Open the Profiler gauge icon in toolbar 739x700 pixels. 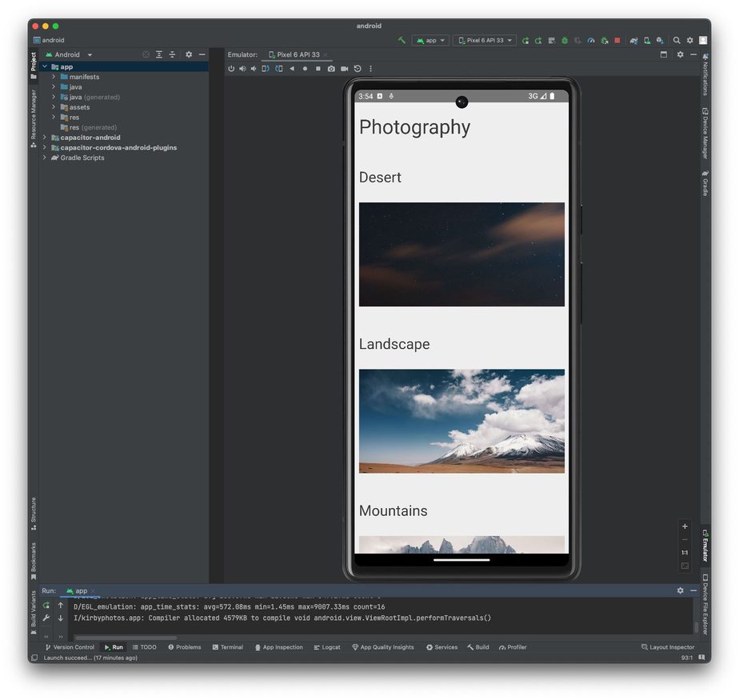[x=591, y=40]
